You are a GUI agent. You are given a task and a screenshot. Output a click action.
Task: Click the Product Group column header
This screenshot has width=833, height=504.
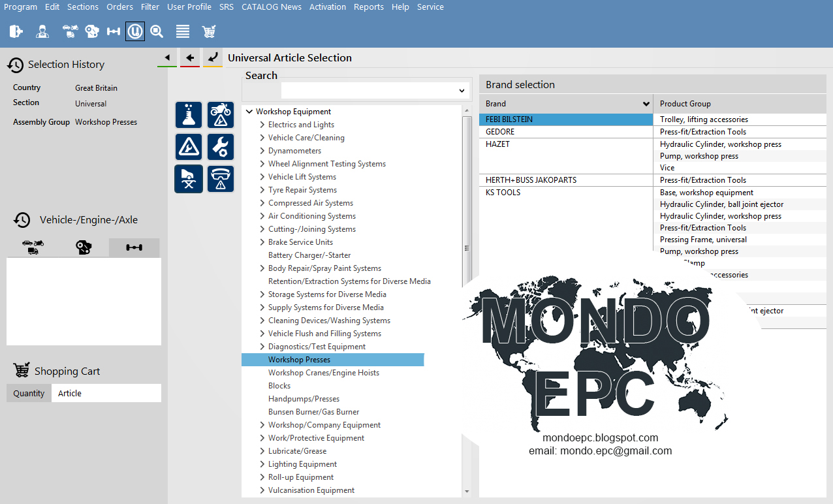coord(740,103)
